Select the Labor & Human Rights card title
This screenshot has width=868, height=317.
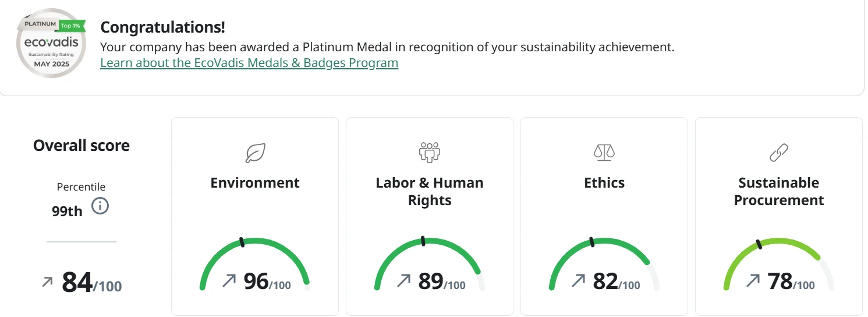coord(430,191)
